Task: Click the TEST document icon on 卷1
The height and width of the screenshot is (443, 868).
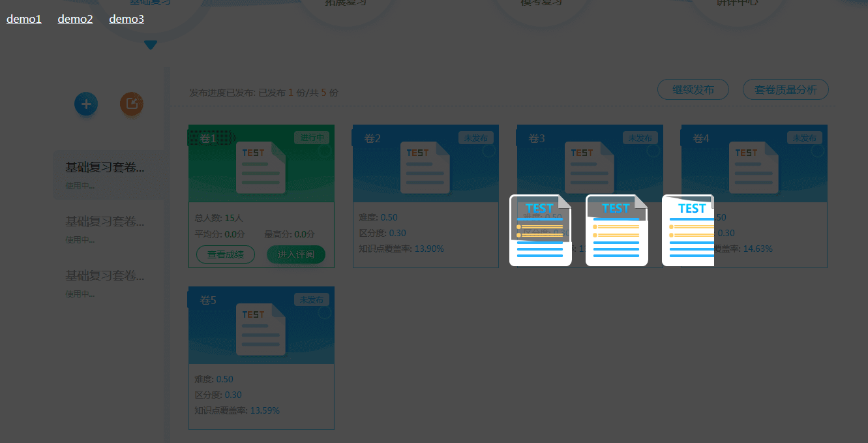Action: [261, 168]
